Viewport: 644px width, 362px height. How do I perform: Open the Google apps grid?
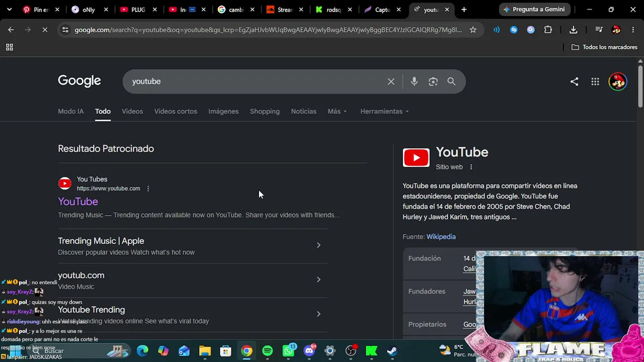pyautogui.click(x=595, y=81)
